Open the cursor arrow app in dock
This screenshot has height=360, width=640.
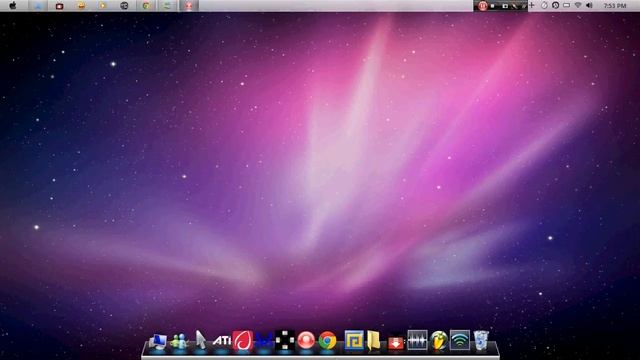200,340
